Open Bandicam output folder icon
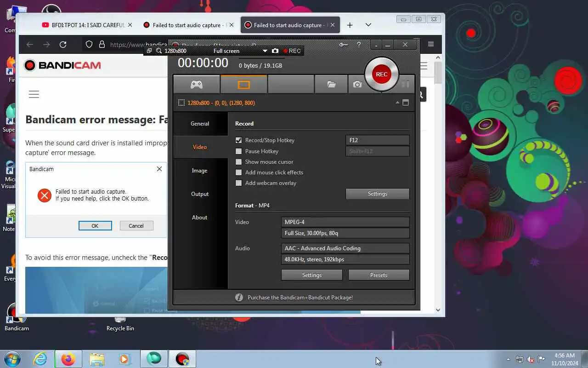This screenshot has height=368, width=588. click(x=331, y=85)
